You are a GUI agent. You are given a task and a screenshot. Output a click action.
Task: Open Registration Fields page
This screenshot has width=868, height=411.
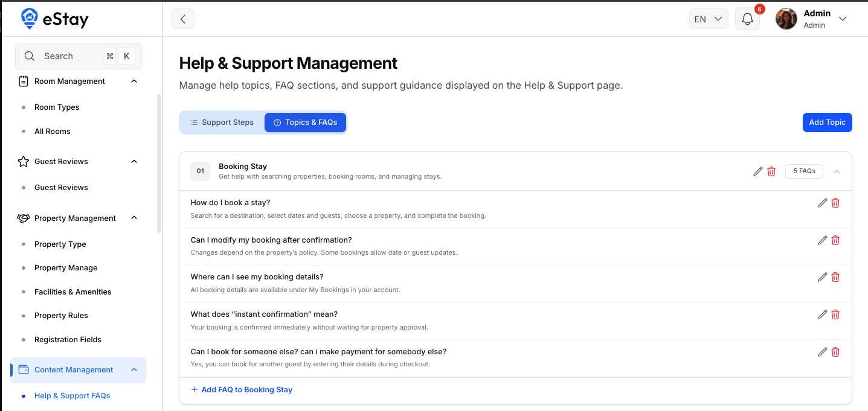pos(68,339)
